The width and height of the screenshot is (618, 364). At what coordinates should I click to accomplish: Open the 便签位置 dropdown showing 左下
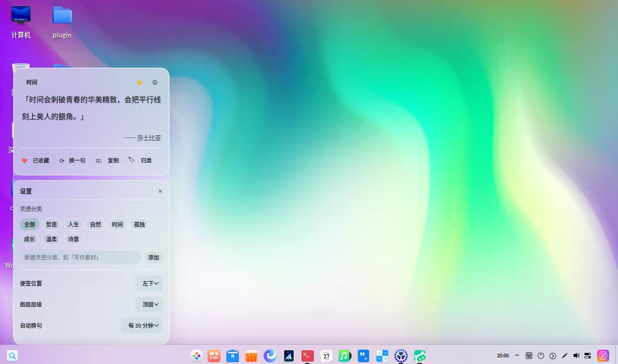point(149,284)
